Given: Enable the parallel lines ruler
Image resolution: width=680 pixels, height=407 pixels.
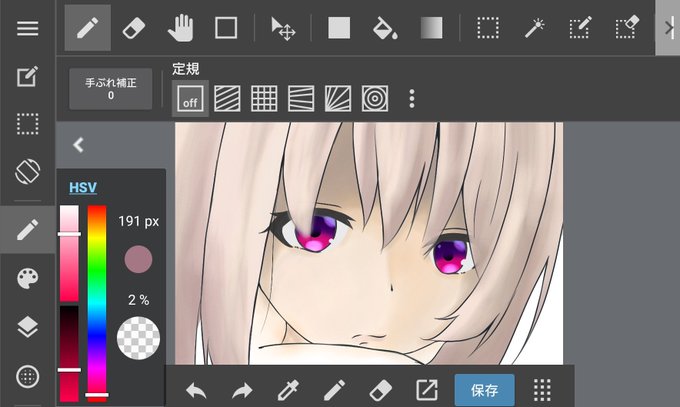Looking at the screenshot, I should click(x=227, y=98).
